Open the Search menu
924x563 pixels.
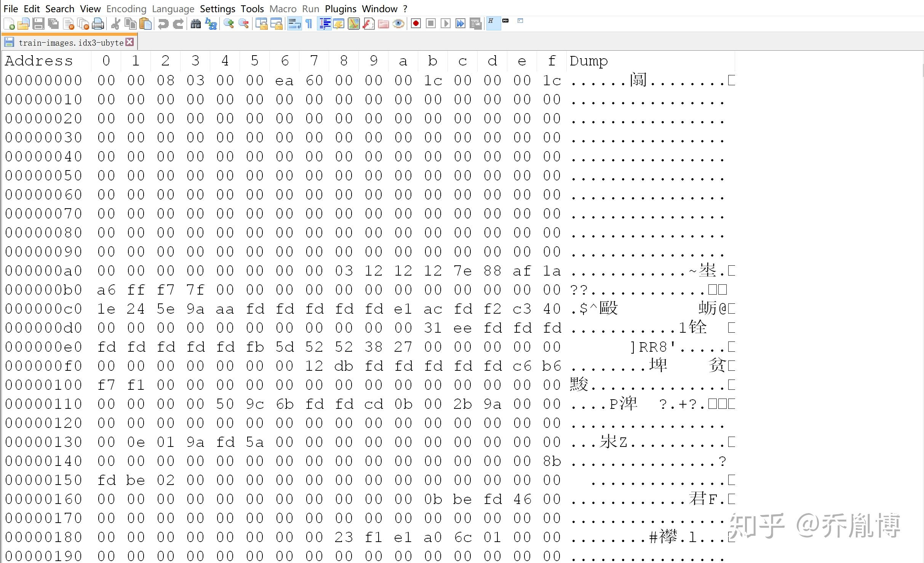tap(60, 9)
